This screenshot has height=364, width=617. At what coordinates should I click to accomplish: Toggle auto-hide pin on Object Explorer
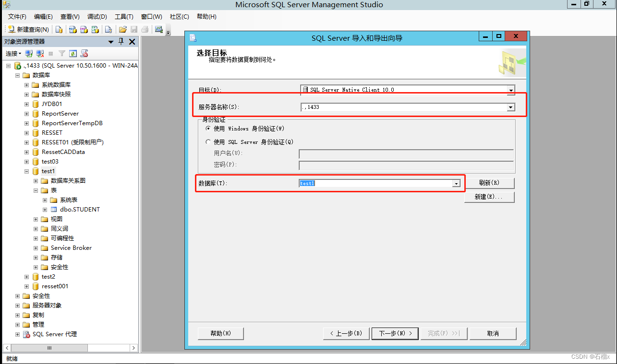click(121, 42)
